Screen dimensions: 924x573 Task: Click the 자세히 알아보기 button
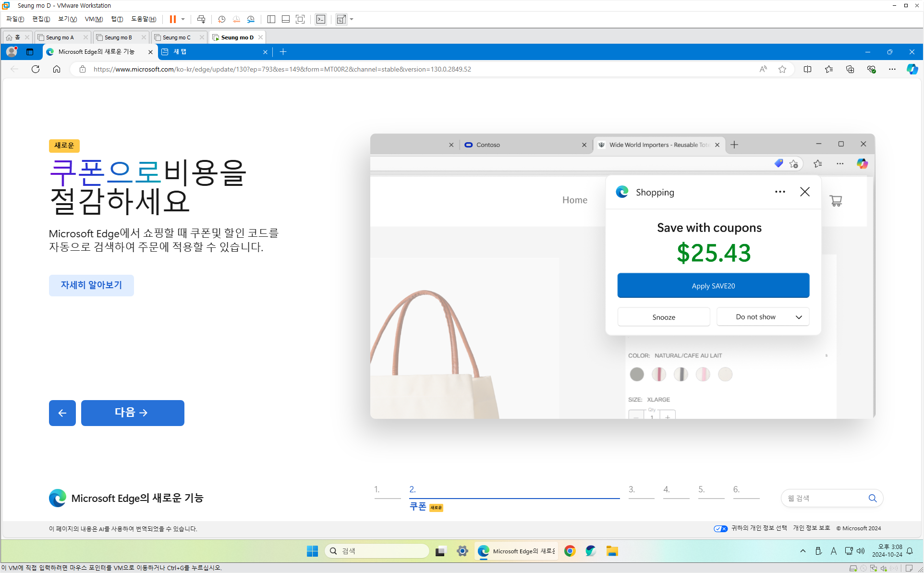91,285
